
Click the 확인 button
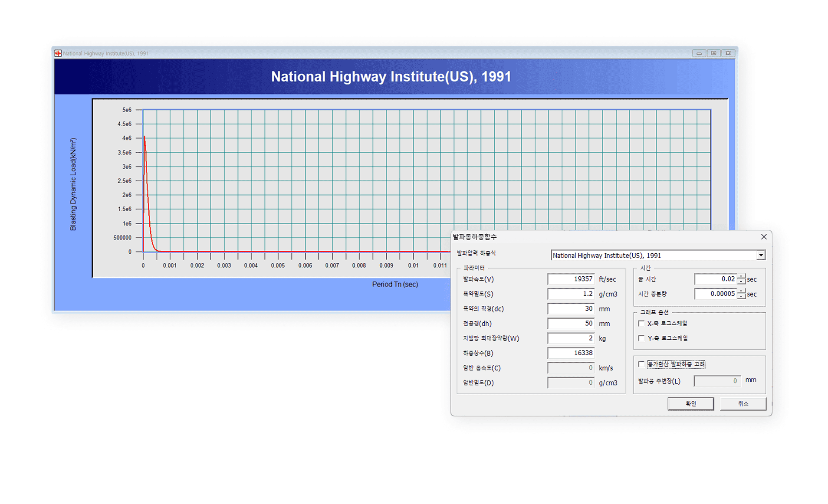coord(690,404)
